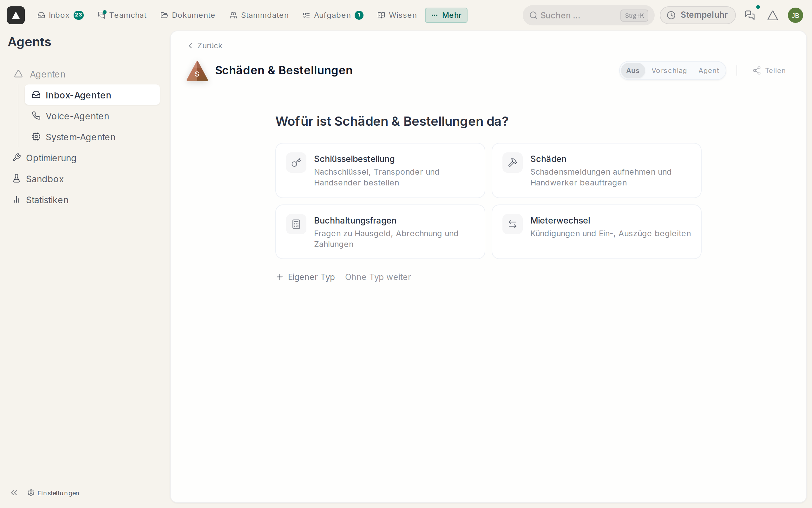Click the phone icon of Voice-Agenten
Screen dimensions: 812x508
[x=36, y=116]
